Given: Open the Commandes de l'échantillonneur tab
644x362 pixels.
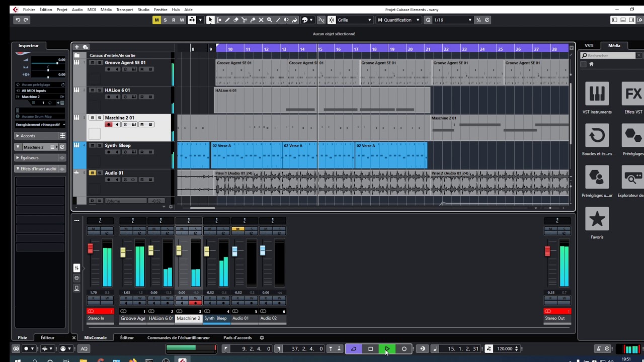Looking at the screenshot, I should [179, 338].
